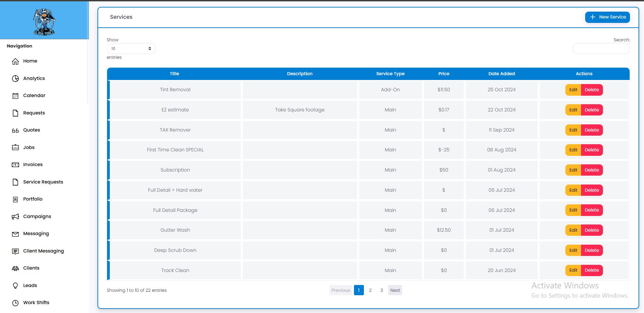The width and height of the screenshot is (644, 313).
Task: Go to Client Messaging menu item
Action: click(x=43, y=251)
